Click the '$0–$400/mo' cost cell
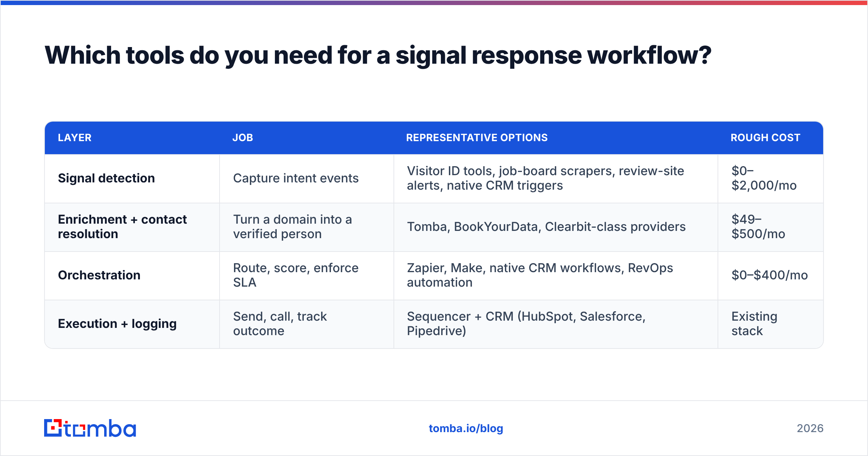 (771, 275)
